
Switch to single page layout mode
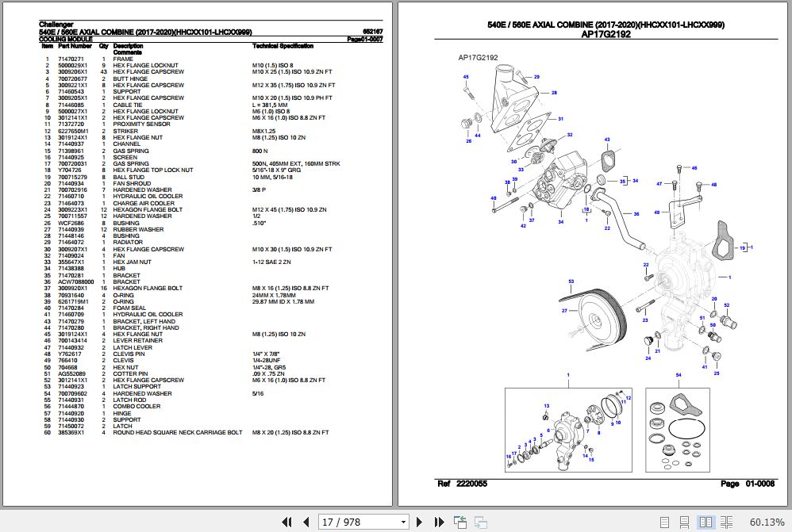(x=664, y=522)
